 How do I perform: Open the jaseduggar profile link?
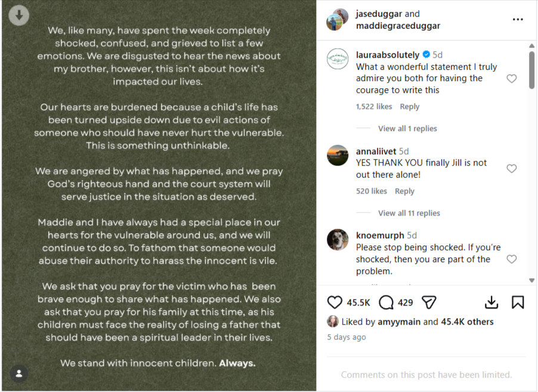[x=379, y=14]
